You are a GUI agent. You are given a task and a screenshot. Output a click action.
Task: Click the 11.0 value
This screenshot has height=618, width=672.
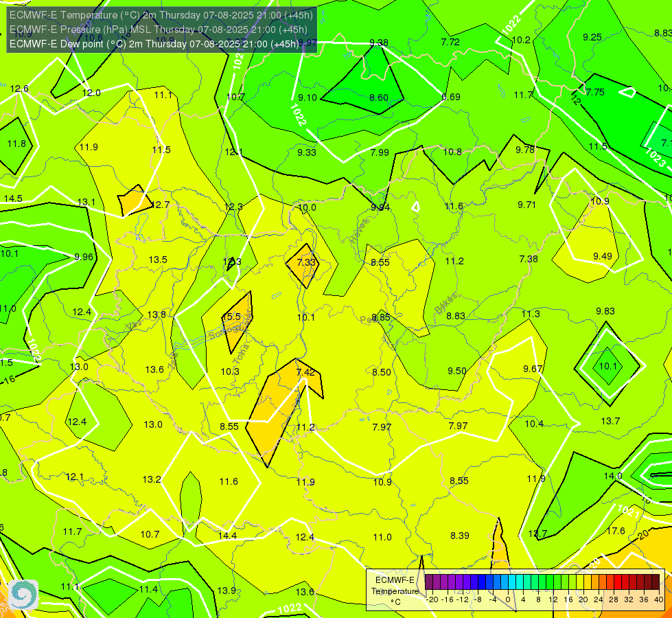pyautogui.click(x=382, y=538)
